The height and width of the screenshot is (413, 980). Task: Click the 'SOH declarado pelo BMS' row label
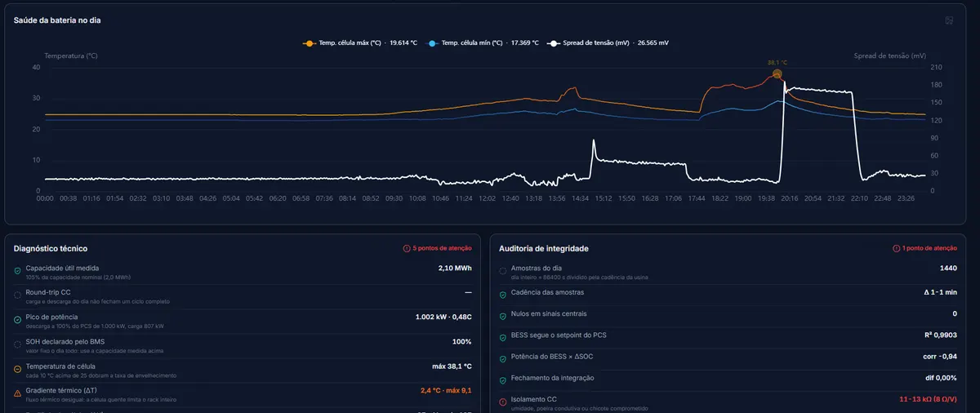point(65,341)
